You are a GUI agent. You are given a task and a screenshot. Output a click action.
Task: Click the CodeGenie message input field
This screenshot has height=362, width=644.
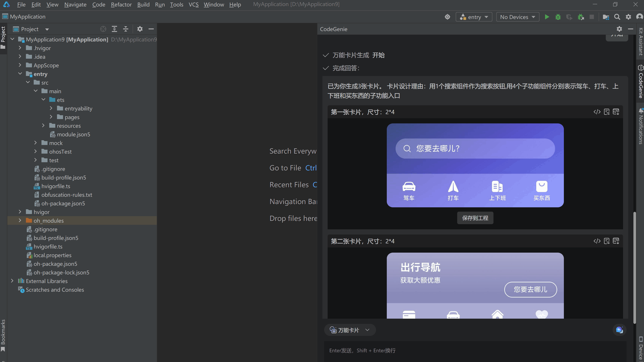[x=475, y=350]
